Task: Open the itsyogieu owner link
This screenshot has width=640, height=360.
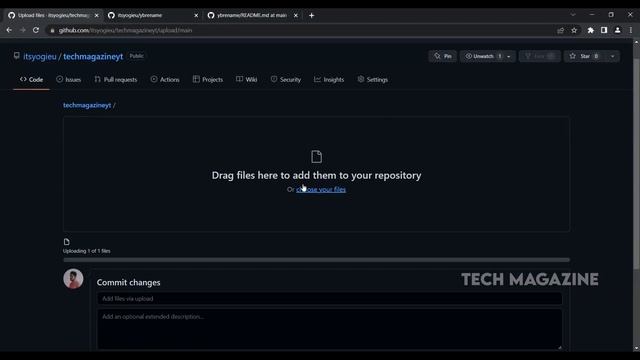Action: [x=40, y=56]
